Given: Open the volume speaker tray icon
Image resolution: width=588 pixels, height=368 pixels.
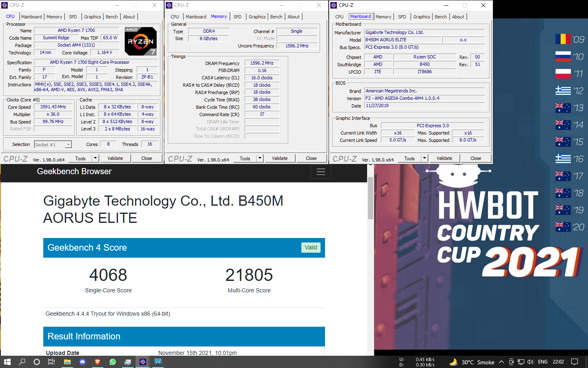Looking at the screenshot, I should click(x=530, y=362).
